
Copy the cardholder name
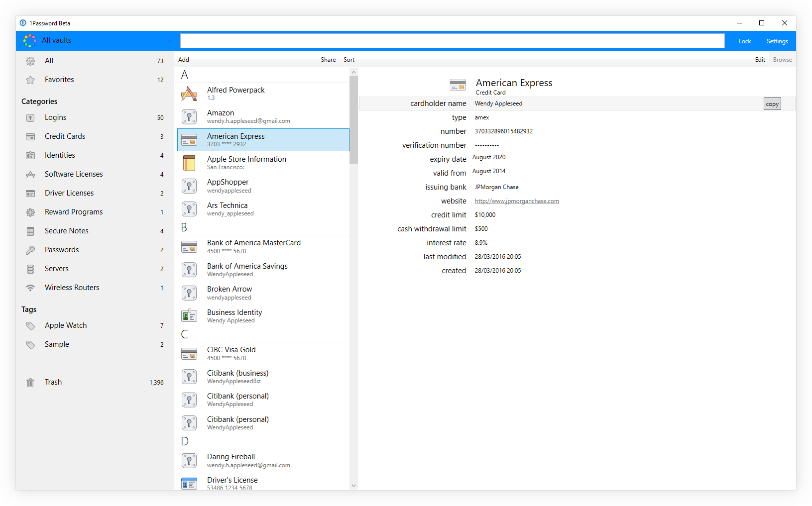(772, 104)
